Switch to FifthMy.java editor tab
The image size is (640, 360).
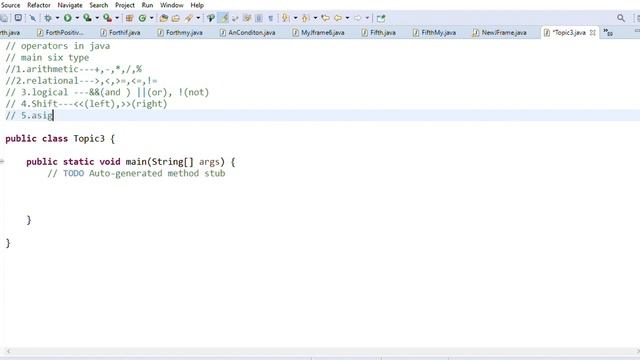(434, 32)
